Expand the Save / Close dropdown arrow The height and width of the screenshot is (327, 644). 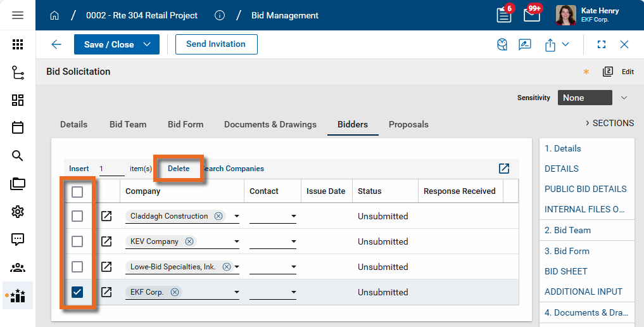pos(147,44)
